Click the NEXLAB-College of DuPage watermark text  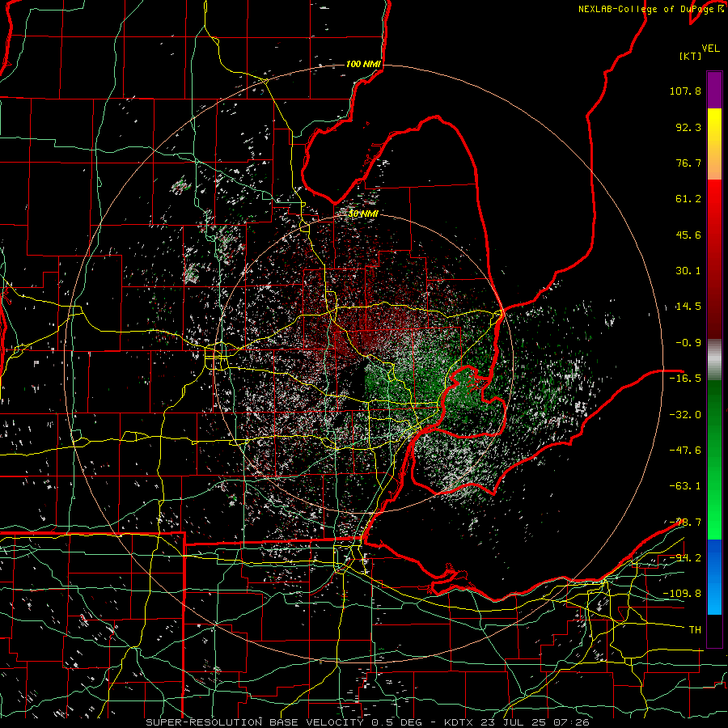[651, 9]
